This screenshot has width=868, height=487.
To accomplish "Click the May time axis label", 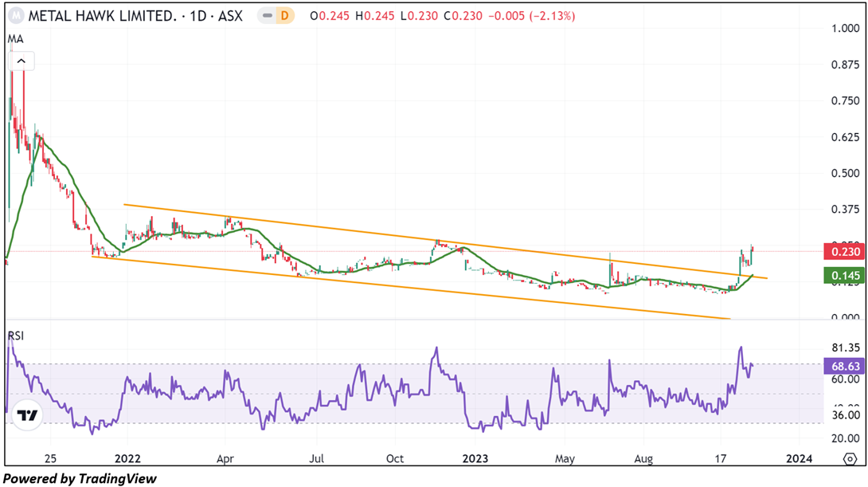I will pyautogui.click(x=565, y=459).
